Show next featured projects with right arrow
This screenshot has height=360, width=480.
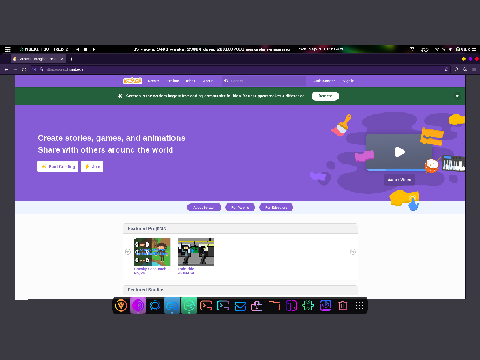[x=353, y=252]
